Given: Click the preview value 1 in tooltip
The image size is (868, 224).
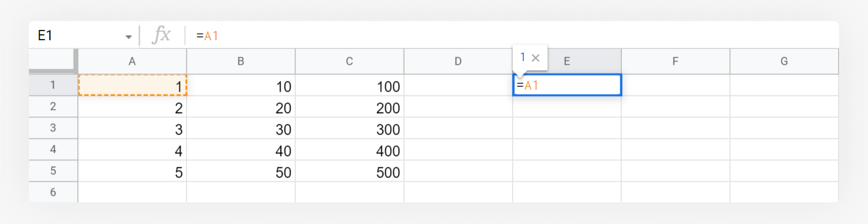Looking at the screenshot, I should (x=523, y=57).
